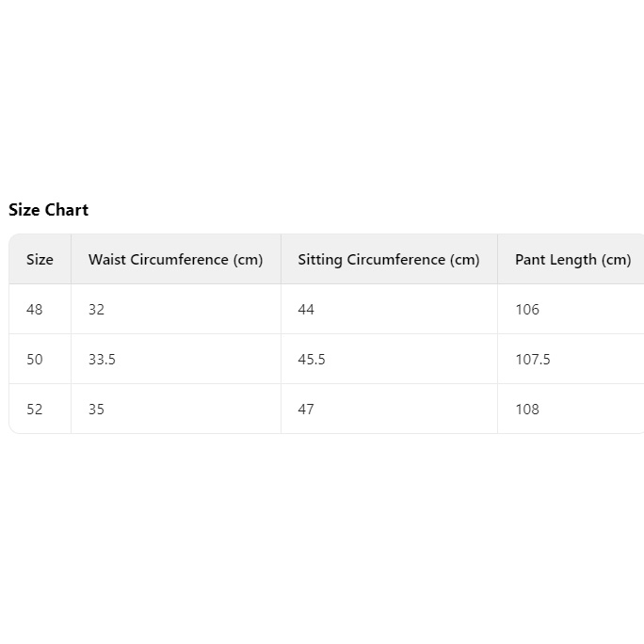This screenshot has height=644, width=644.
Task: Click sitting circumference value 47
Action: (306, 409)
